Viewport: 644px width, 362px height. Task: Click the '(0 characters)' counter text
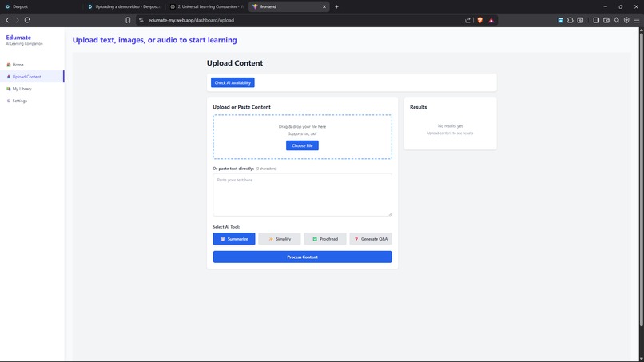pyautogui.click(x=266, y=169)
